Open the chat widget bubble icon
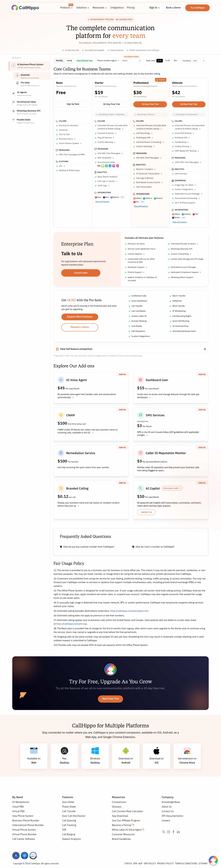 (x=213, y=860)
